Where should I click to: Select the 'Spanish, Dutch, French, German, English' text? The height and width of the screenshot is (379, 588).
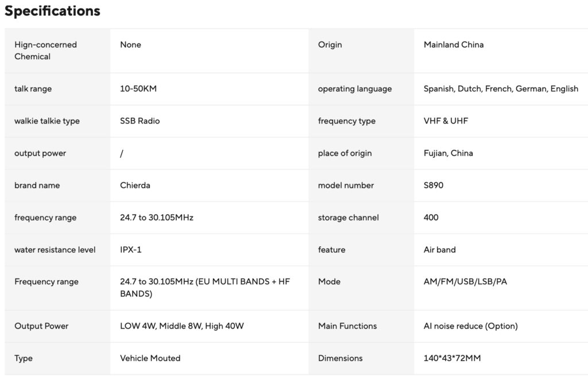coord(501,89)
